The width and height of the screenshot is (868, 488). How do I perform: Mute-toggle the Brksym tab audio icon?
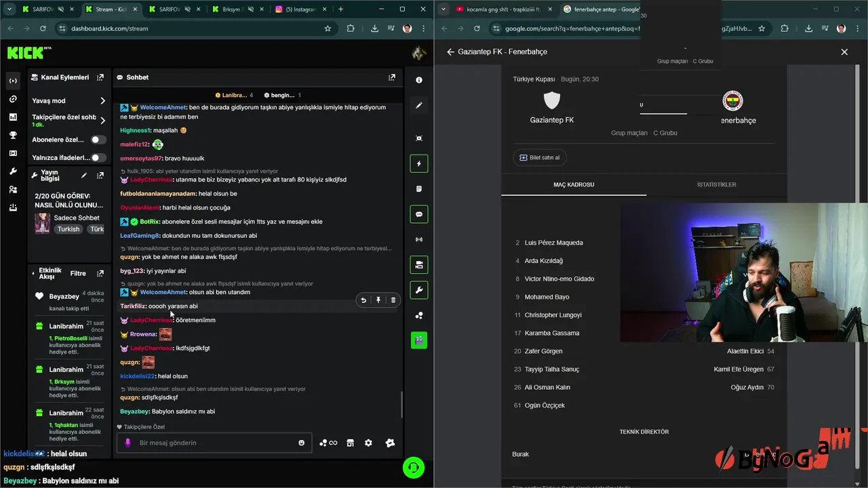[x=250, y=9]
